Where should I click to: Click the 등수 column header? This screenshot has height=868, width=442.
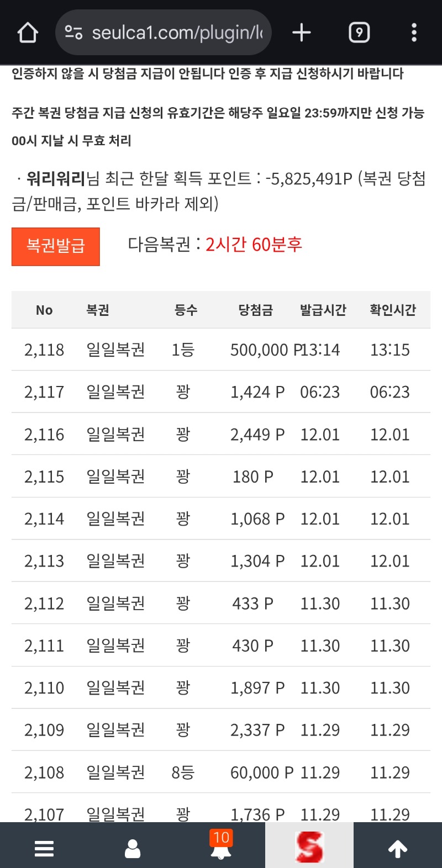(186, 310)
